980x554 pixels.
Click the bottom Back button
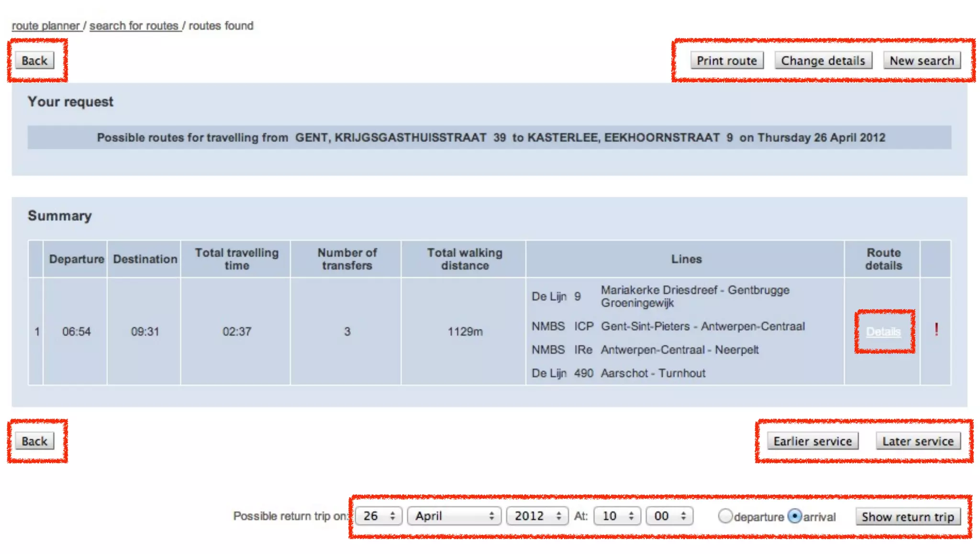pyautogui.click(x=34, y=441)
